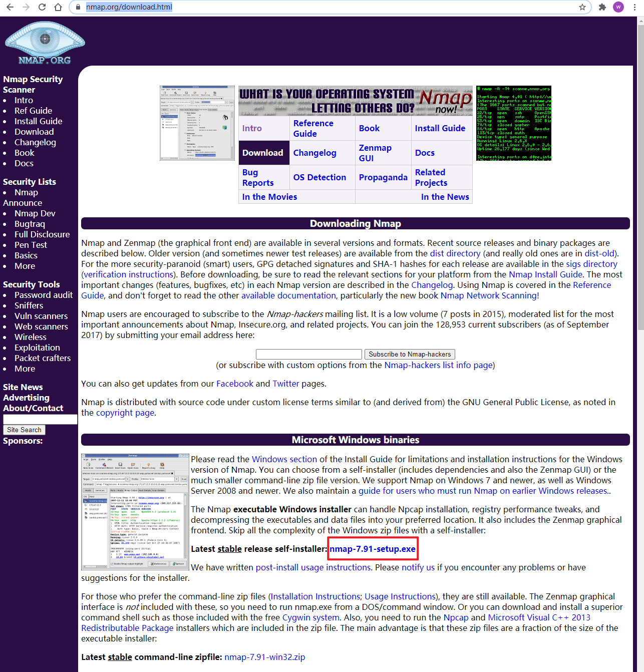The height and width of the screenshot is (672, 644).
Task: Open sidebar Changelog link
Action: click(35, 142)
